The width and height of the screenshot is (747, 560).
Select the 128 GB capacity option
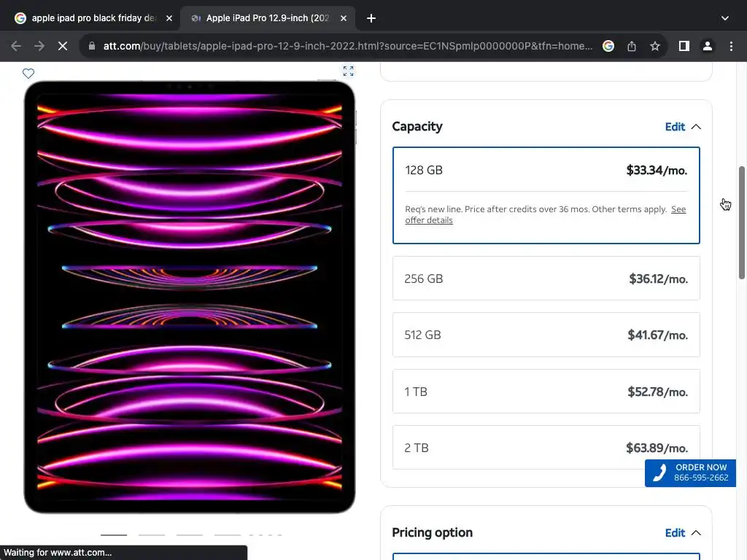click(546, 195)
